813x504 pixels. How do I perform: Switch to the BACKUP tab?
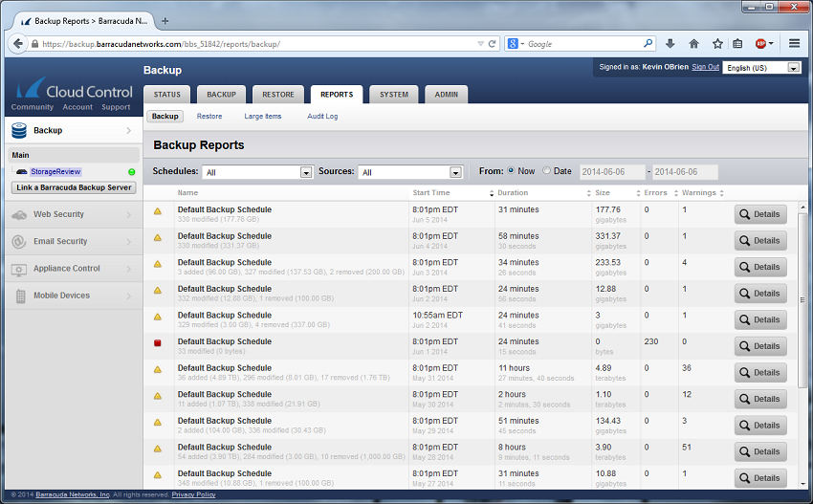[221, 95]
